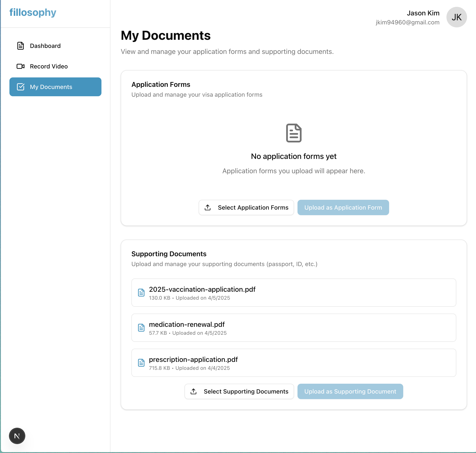The width and height of the screenshot is (476, 453).
Task: Open the Record Video page
Action: pos(49,66)
